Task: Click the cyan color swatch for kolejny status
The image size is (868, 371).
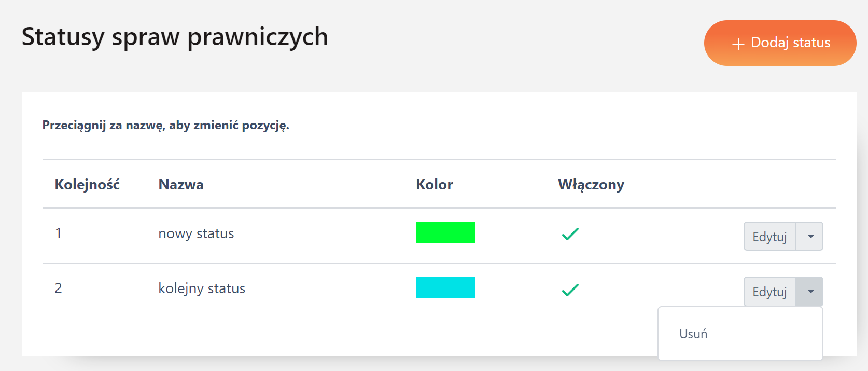Action: [445, 287]
